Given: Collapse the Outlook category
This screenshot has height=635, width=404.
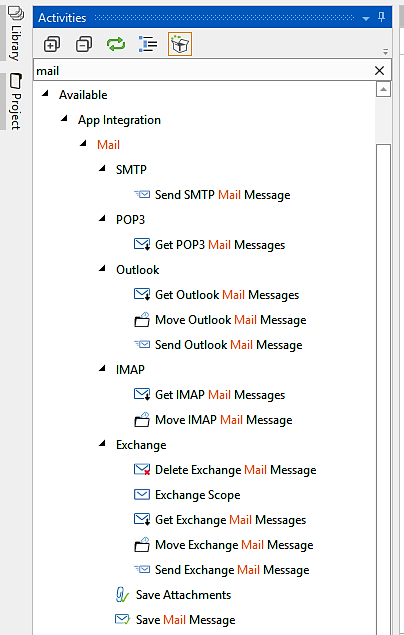Looking at the screenshot, I should tap(102, 268).
